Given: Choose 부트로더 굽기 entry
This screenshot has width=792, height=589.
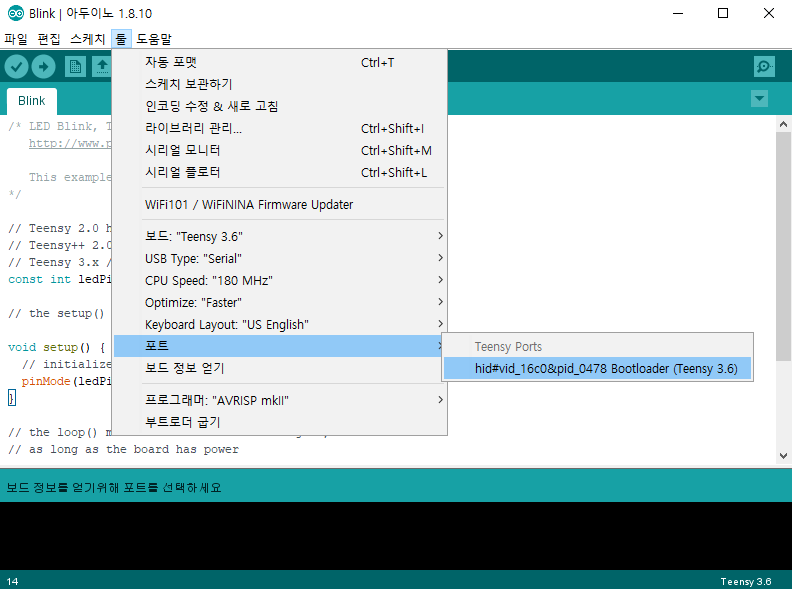Looking at the screenshot, I should click(280, 422).
